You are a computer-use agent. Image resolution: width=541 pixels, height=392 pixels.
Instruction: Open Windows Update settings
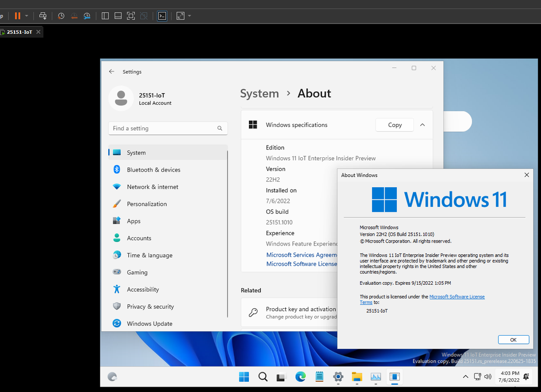point(168,324)
